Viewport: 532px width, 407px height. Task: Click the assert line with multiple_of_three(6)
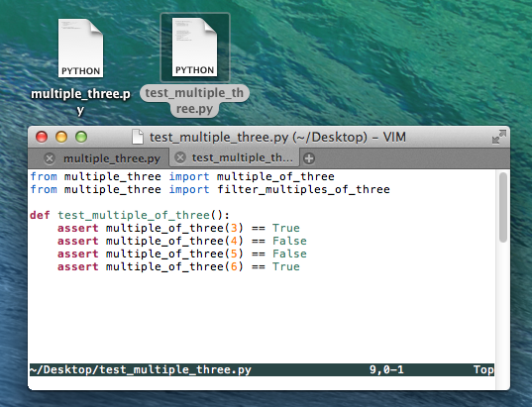pyautogui.click(x=178, y=267)
